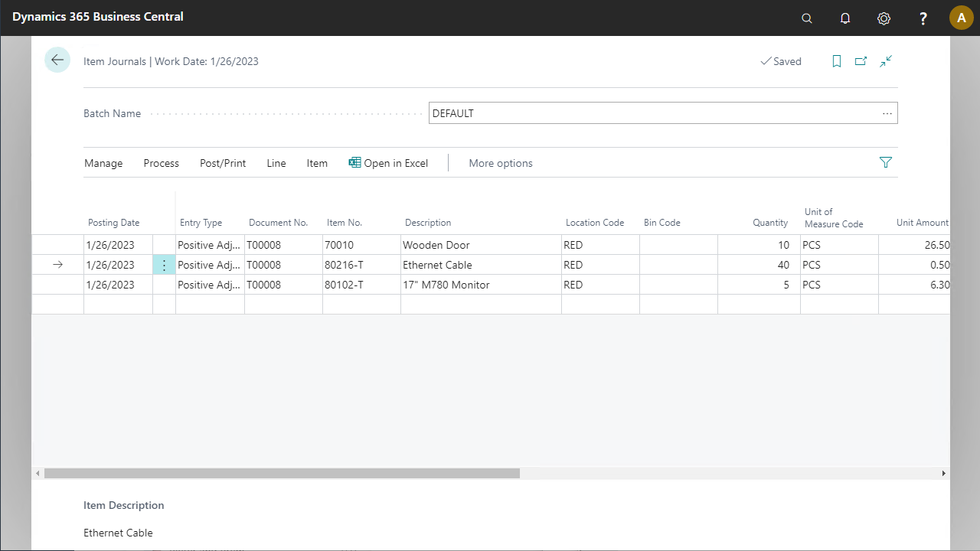The height and width of the screenshot is (551, 980).
Task: Click item number 80216-T
Action: [361, 265]
